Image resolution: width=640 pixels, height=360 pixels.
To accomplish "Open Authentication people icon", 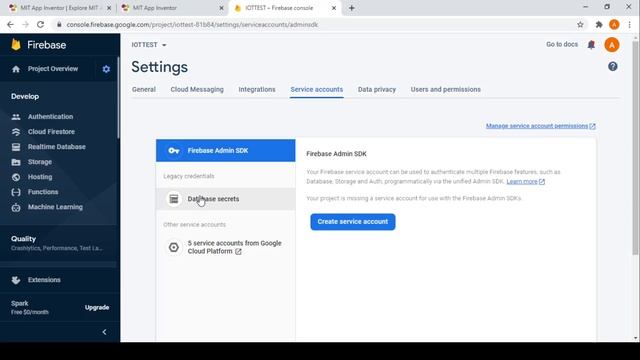I will click(16, 117).
